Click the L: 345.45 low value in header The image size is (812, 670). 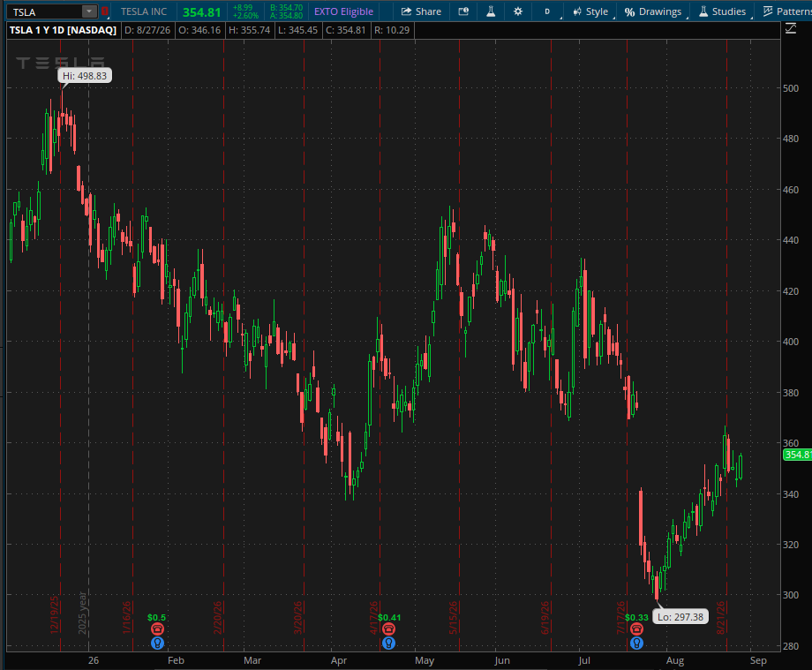[297, 30]
